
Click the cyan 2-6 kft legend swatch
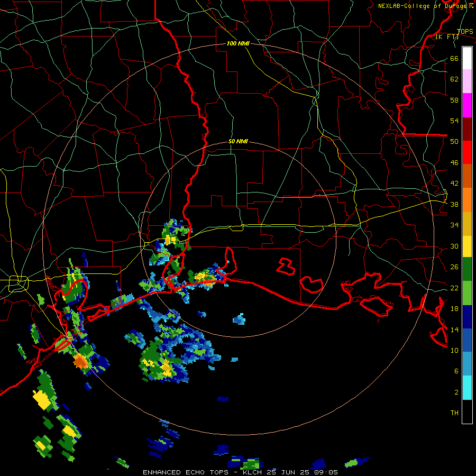coord(467,388)
